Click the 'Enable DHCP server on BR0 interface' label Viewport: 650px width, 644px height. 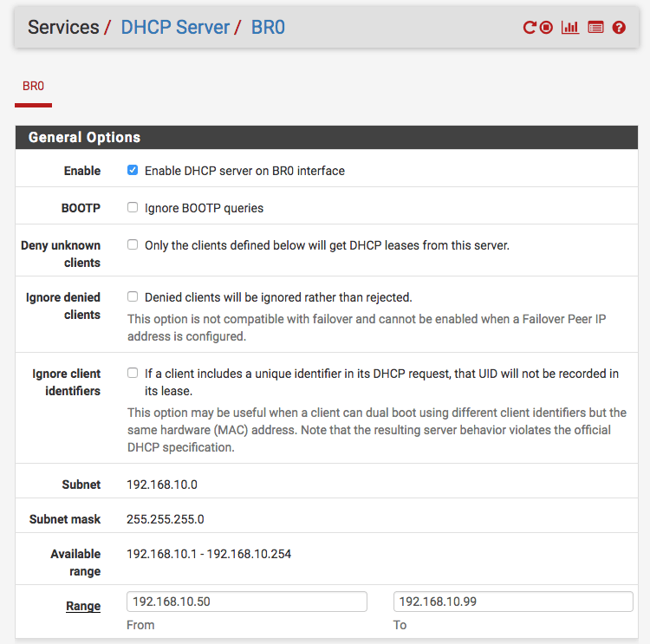pyautogui.click(x=244, y=171)
